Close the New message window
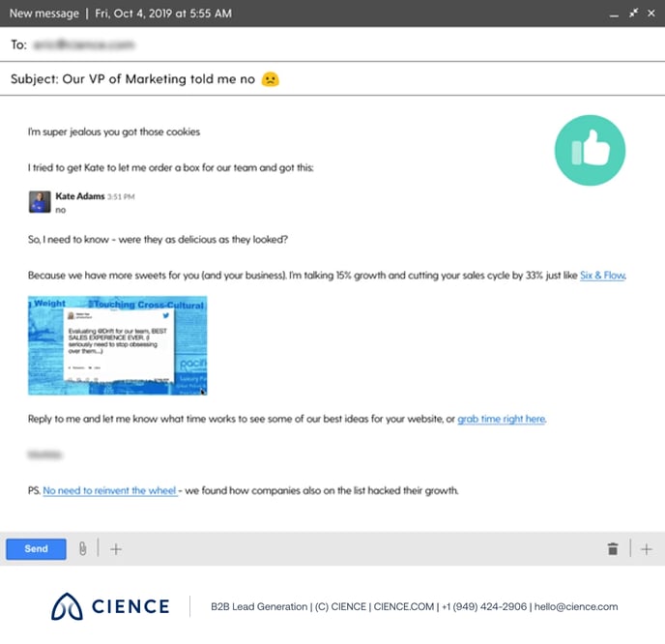This screenshot has width=665, height=644. coord(652,14)
